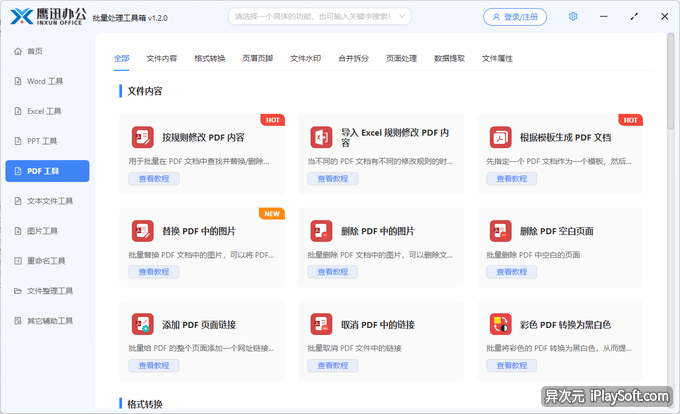Viewport: 680px width, 414px height.
Task: Open the 导入 Excel 规则修改 PDF 内容 icon
Action: (x=321, y=137)
